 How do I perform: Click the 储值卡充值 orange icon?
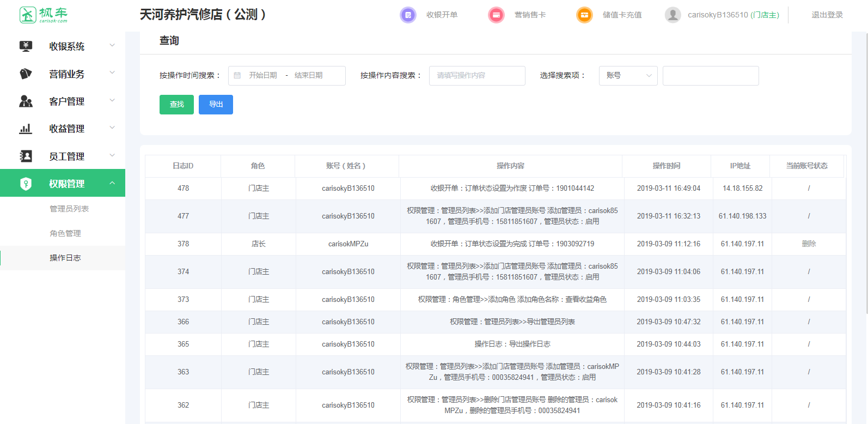(x=584, y=15)
